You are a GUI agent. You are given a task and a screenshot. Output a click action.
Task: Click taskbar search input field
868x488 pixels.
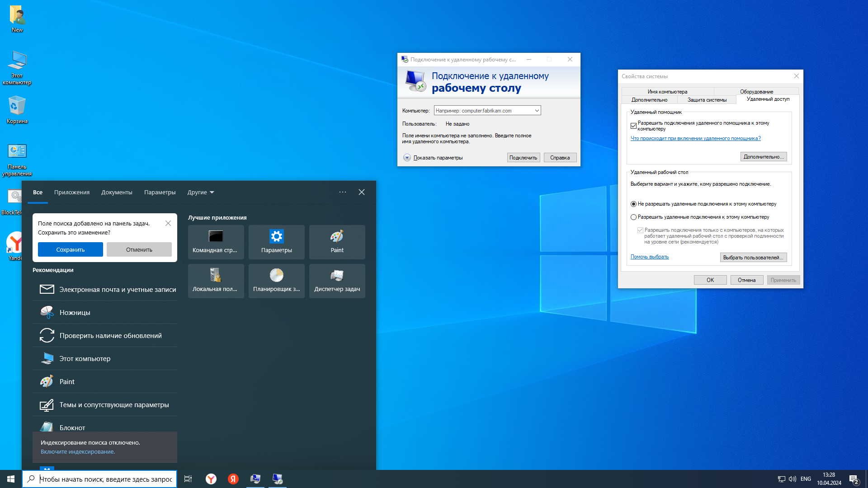click(x=106, y=479)
